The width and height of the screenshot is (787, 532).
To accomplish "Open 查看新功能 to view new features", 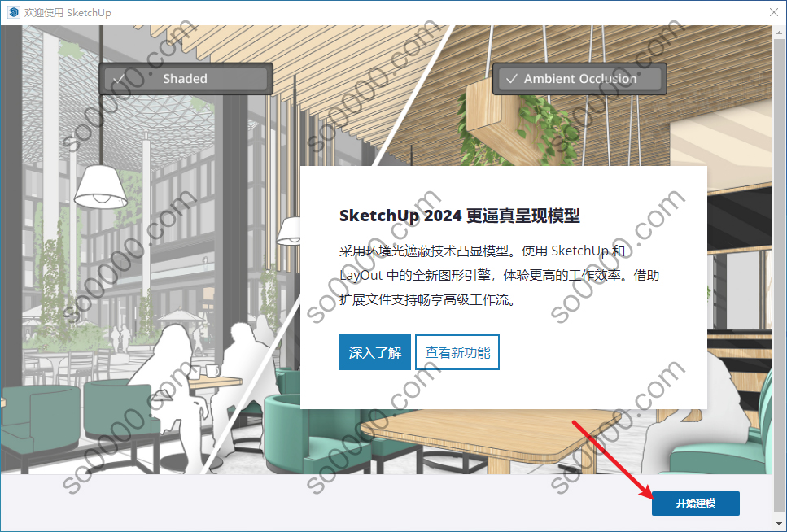I will (457, 352).
